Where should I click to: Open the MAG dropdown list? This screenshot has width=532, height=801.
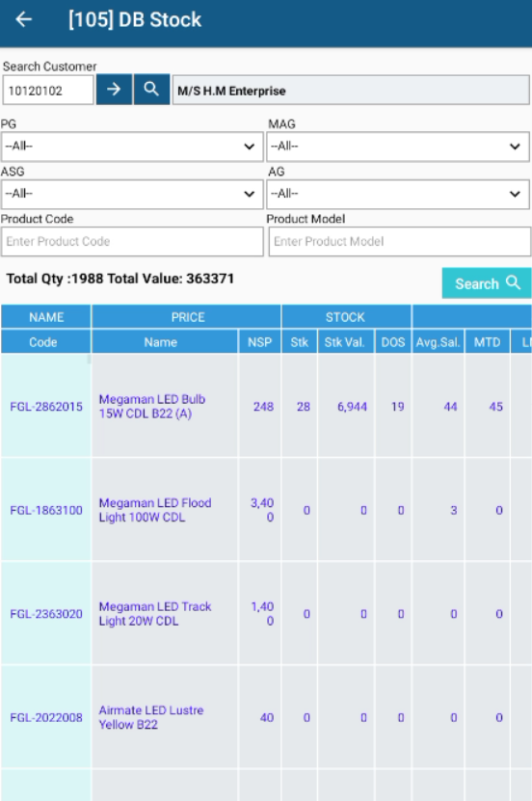click(x=398, y=147)
